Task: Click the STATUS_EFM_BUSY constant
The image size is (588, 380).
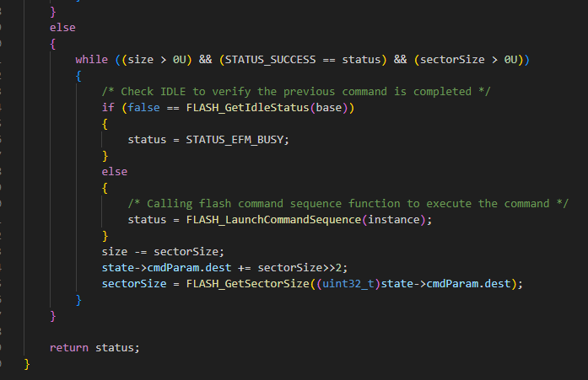Action: [237, 140]
